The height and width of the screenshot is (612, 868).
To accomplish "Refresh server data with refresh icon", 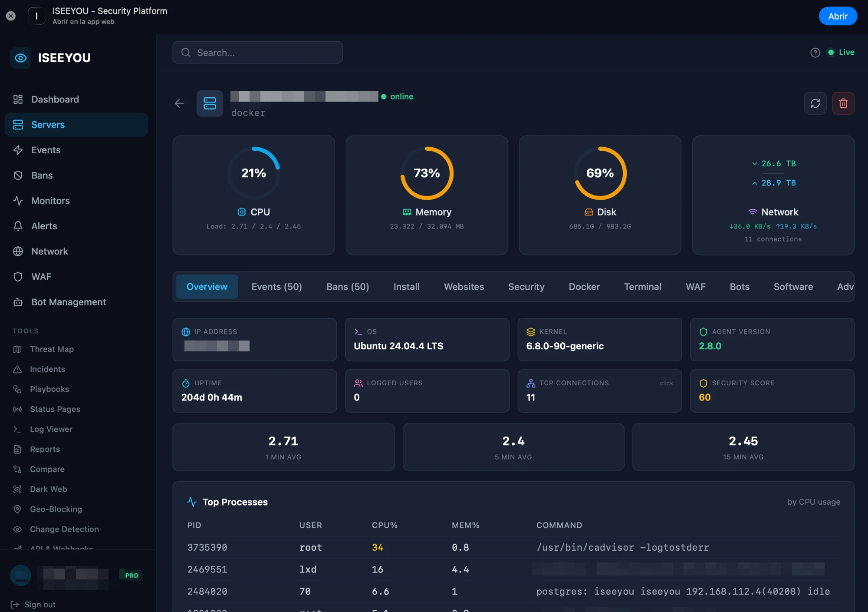I will pos(815,103).
